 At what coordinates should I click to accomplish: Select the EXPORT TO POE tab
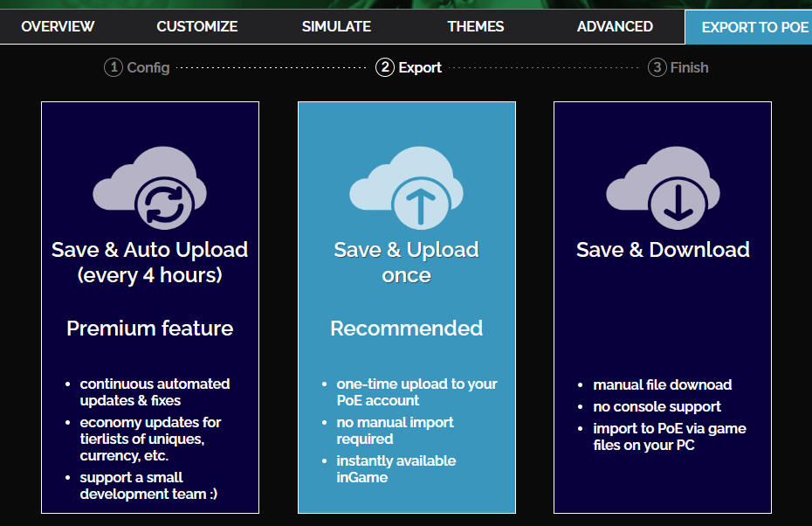[749, 27]
